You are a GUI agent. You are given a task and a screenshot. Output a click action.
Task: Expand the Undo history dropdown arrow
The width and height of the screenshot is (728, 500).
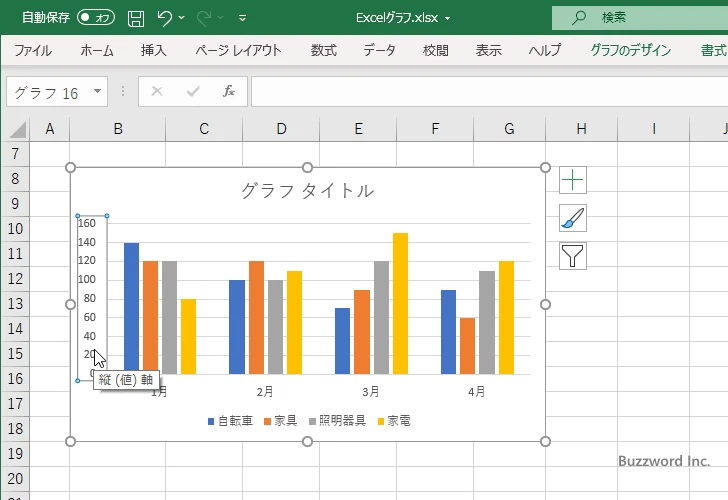click(x=182, y=18)
